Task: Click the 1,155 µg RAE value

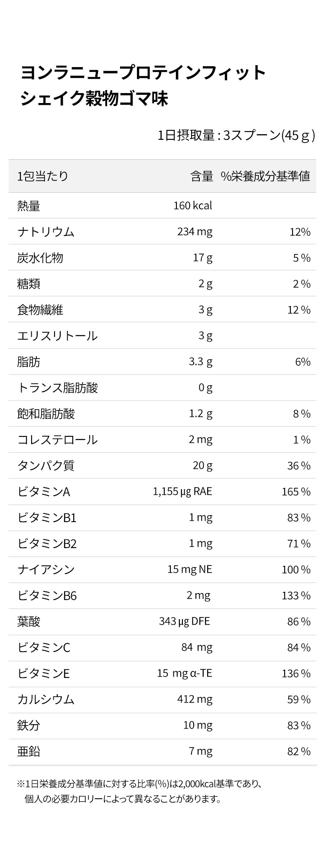Action: [182, 491]
